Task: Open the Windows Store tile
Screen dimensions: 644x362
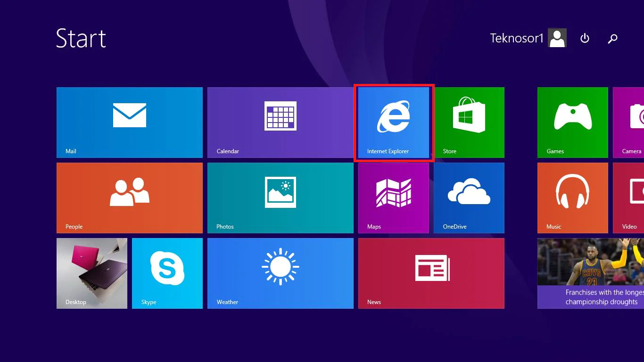Action: 469,123
